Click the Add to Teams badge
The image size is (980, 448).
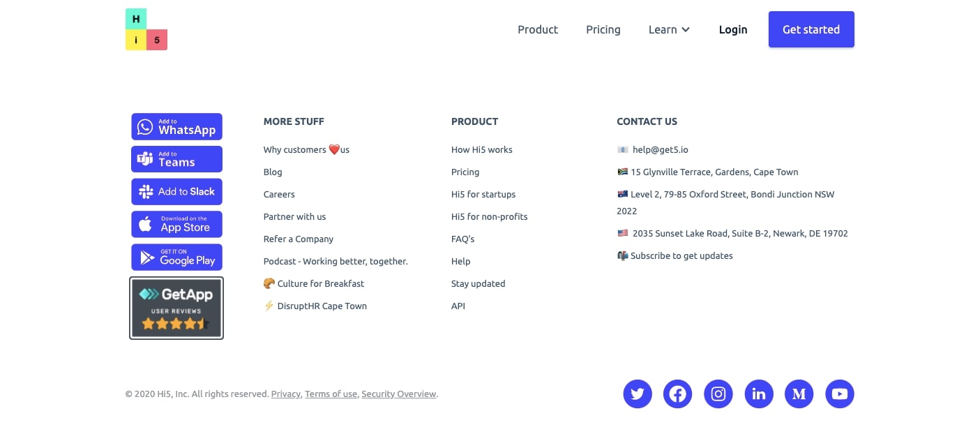click(x=176, y=159)
